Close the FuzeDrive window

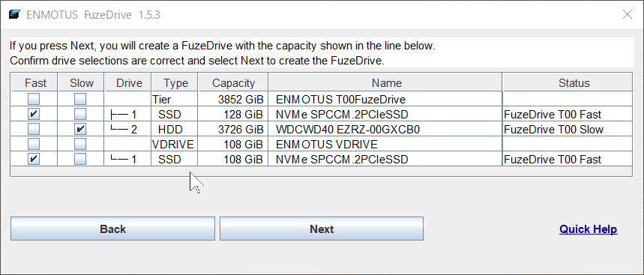pyautogui.click(x=628, y=15)
